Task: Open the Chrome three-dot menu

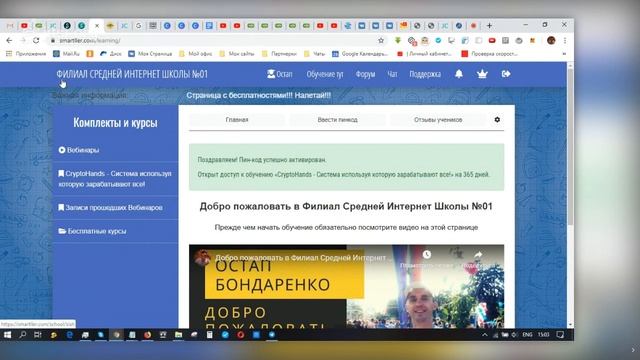Action: tap(564, 40)
